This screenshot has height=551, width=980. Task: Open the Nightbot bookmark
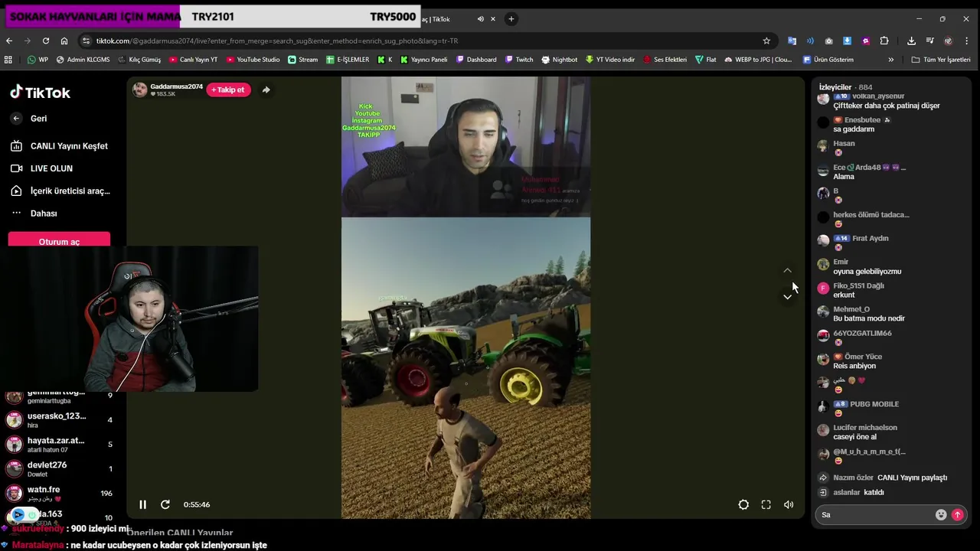[x=559, y=59]
